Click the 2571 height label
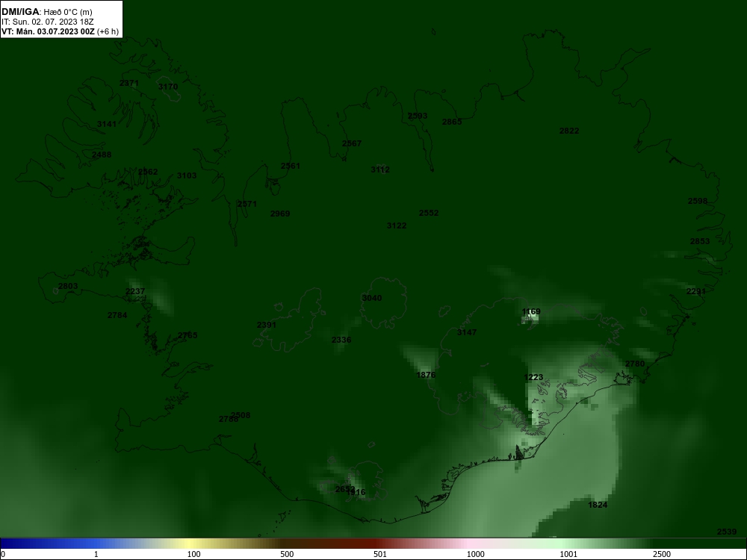The width and height of the screenshot is (747, 560). tap(247, 205)
